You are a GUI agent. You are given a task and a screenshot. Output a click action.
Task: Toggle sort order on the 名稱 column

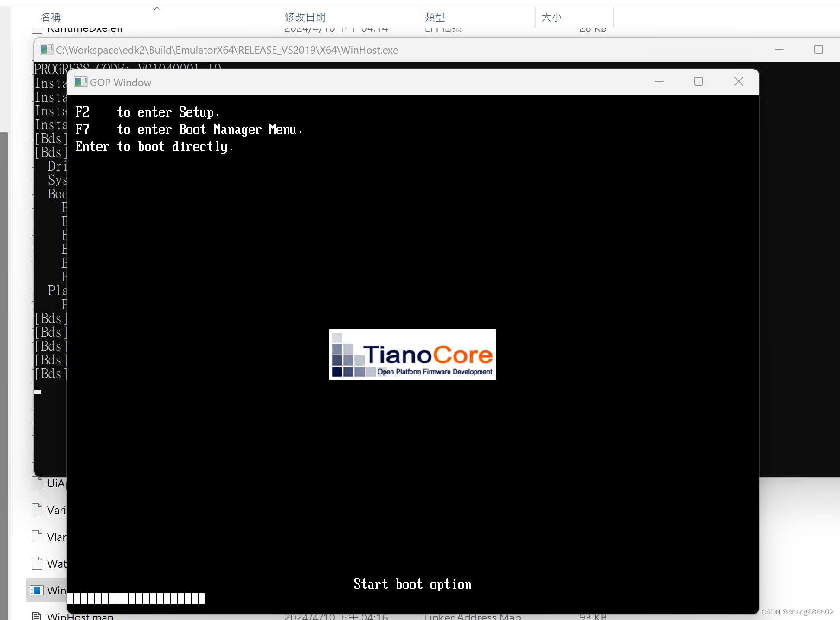click(51, 17)
